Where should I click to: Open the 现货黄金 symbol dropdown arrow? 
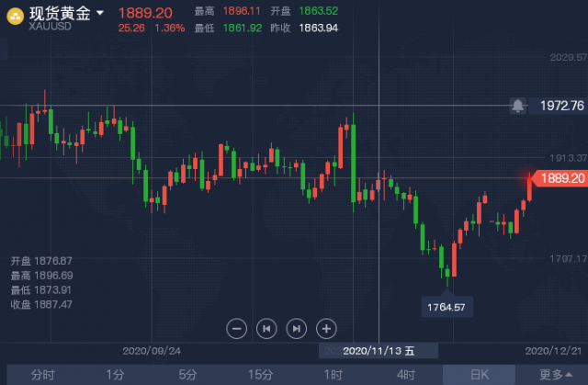point(100,13)
